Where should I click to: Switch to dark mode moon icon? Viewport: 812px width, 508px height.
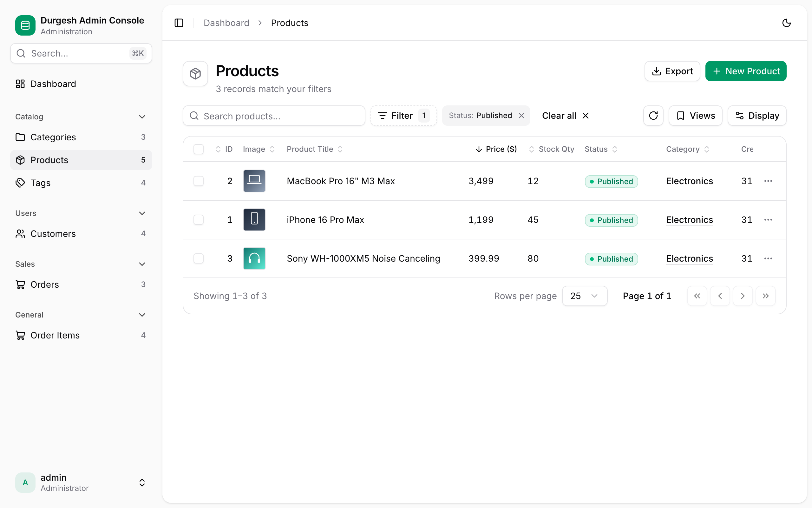tap(787, 23)
